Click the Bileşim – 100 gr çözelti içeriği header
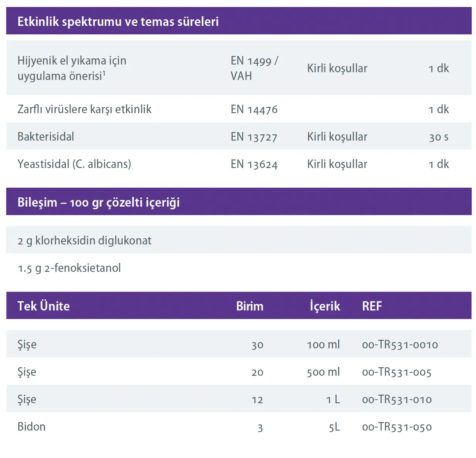This screenshot has height=458, width=476. pos(99,202)
